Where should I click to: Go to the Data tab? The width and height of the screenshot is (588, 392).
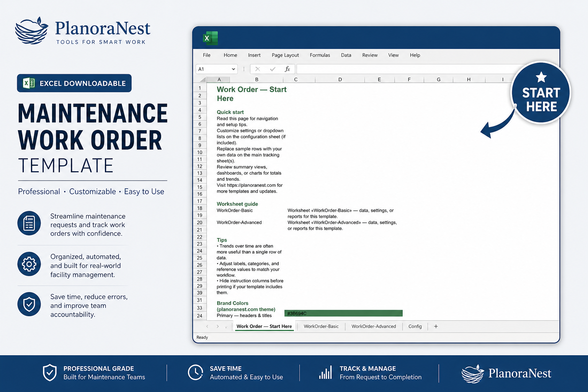tap(346, 55)
